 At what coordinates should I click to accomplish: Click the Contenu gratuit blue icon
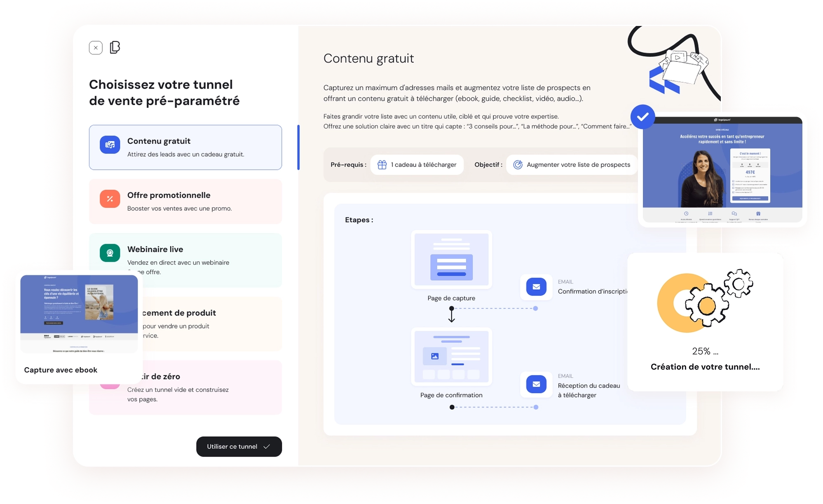pyautogui.click(x=110, y=145)
